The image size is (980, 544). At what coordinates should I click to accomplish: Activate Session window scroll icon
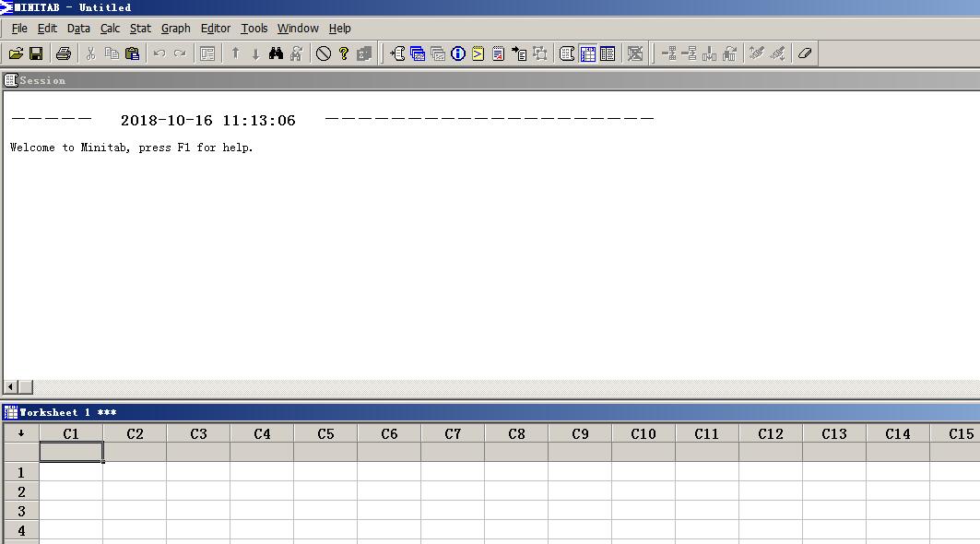[x=567, y=53]
